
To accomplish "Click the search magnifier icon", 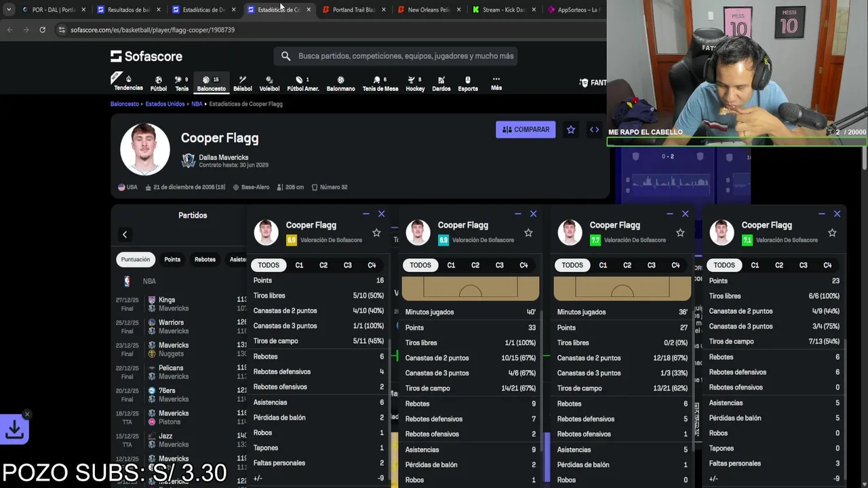I will click(285, 56).
